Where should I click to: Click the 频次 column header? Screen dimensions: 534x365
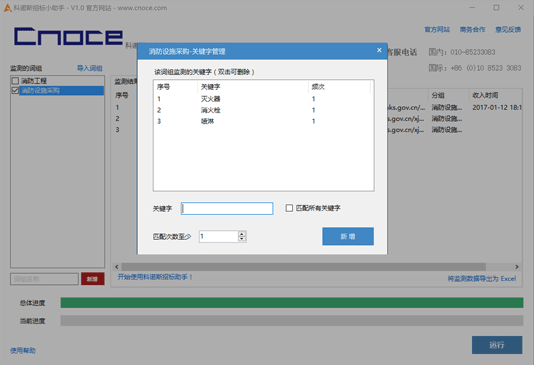click(x=339, y=87)
